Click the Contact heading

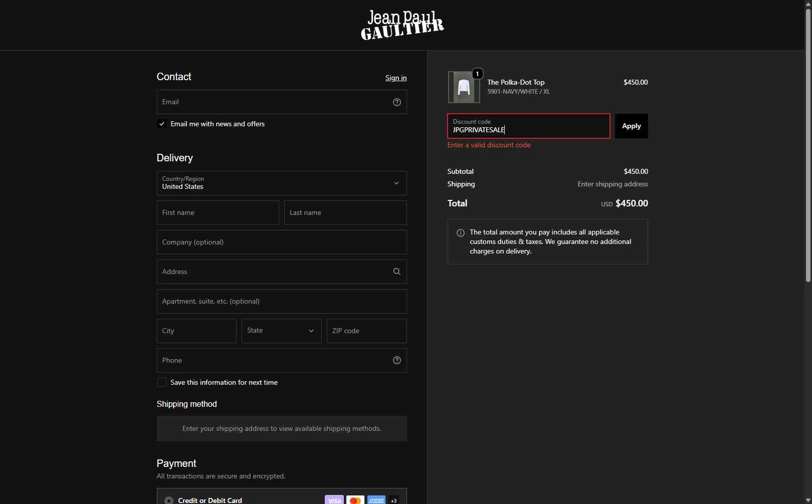(x=174, y=77)
